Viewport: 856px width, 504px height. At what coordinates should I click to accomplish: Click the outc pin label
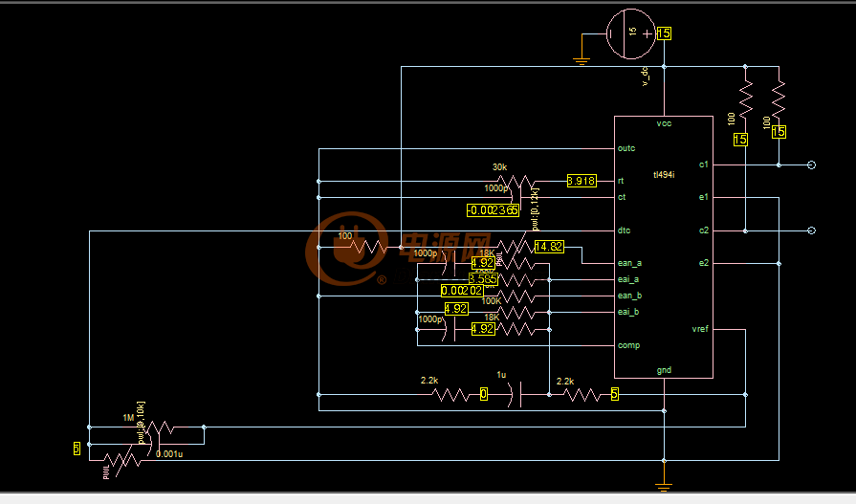click(626, 148)
